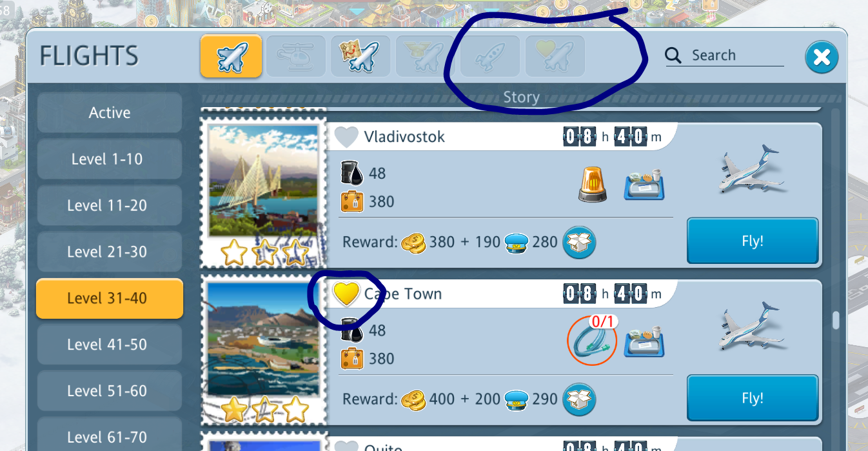
Task: Focus the Search flights field
Action: coord(725,55)
